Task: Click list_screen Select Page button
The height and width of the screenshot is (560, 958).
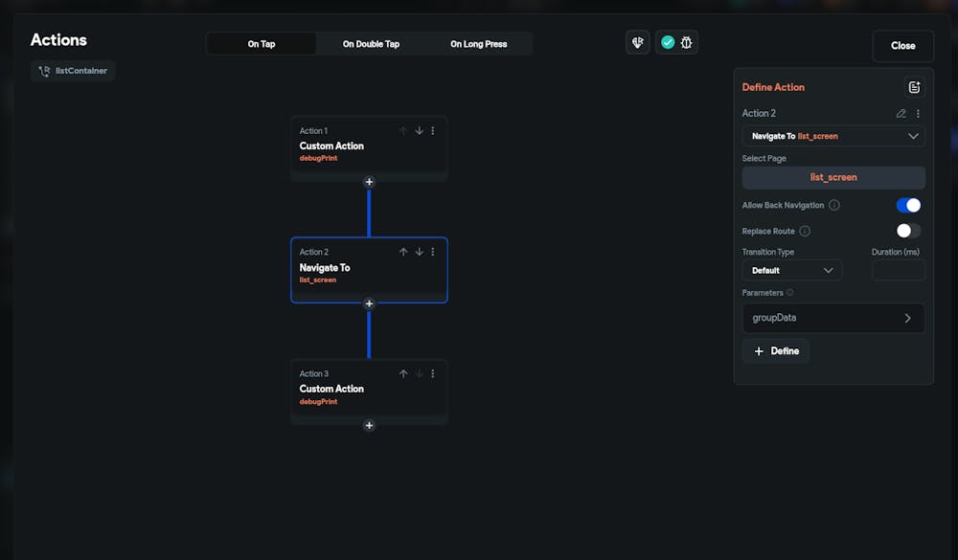Action: tap(833, 178)
